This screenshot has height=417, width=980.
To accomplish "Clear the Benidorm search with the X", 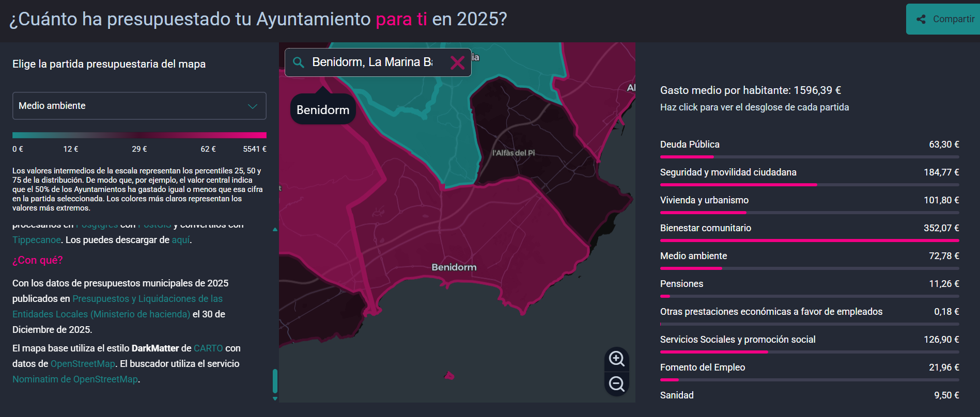I will 457,62.
